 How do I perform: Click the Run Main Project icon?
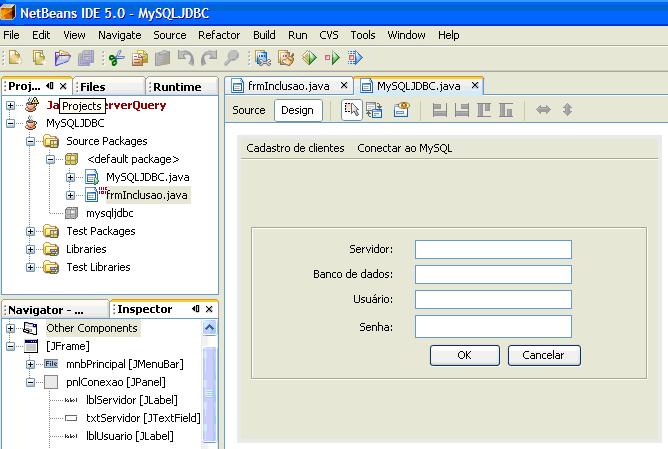pos(331,58)
